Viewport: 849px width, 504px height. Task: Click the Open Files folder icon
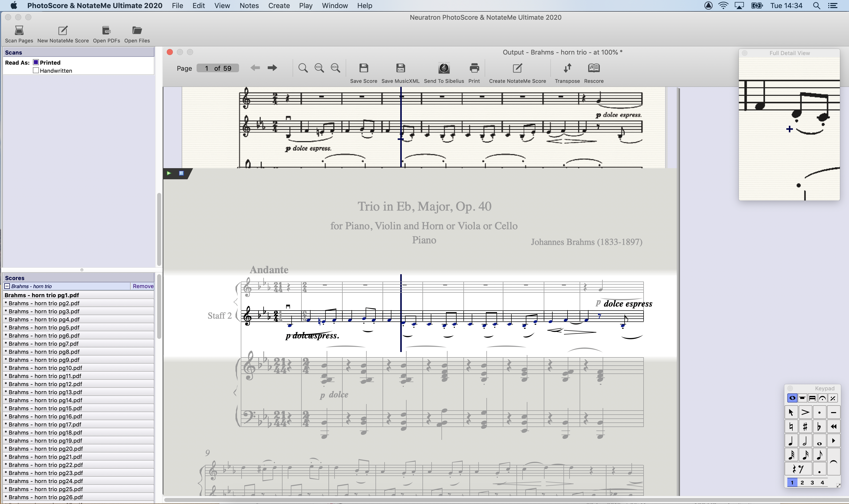[137, 31]
